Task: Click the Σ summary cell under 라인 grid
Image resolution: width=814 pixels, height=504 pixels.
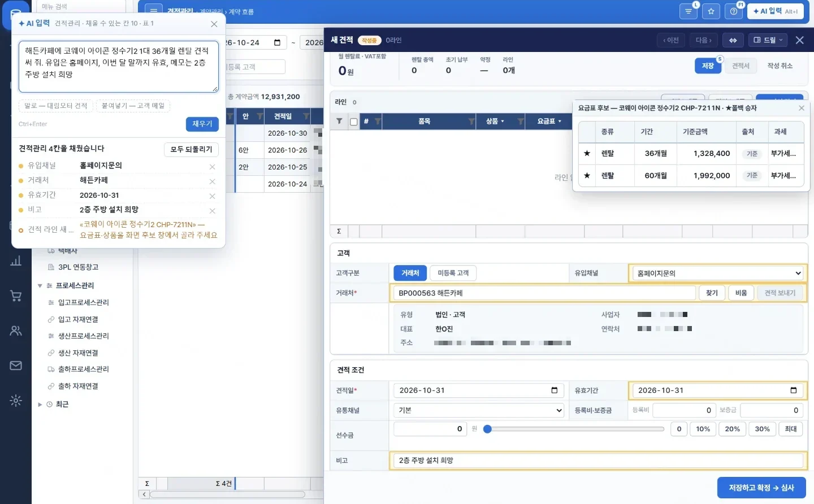Action: [339, 231]
